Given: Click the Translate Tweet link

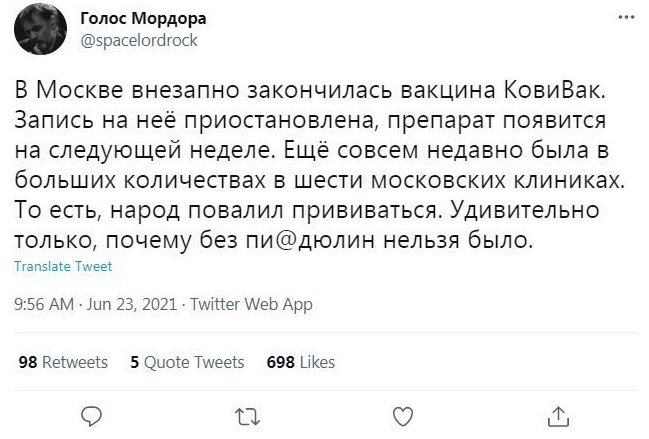Looking at the screenshot, I should point(64,267).
